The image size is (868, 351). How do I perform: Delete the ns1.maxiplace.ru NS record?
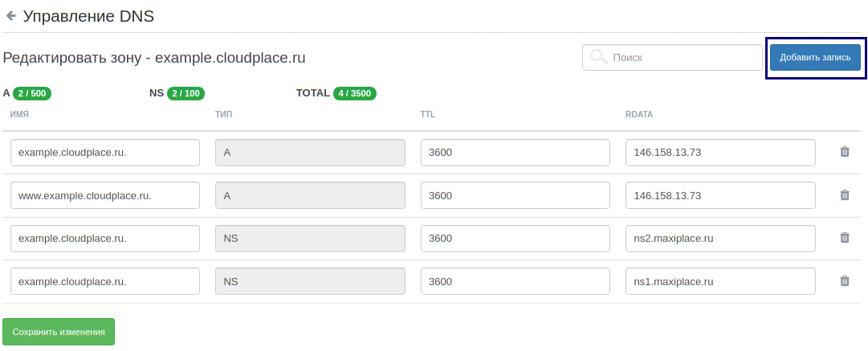pos(845,280)
